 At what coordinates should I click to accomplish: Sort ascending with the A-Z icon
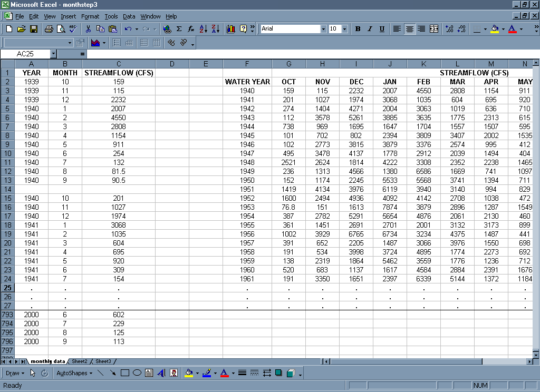pyautogui.click(x=204, y=29)
